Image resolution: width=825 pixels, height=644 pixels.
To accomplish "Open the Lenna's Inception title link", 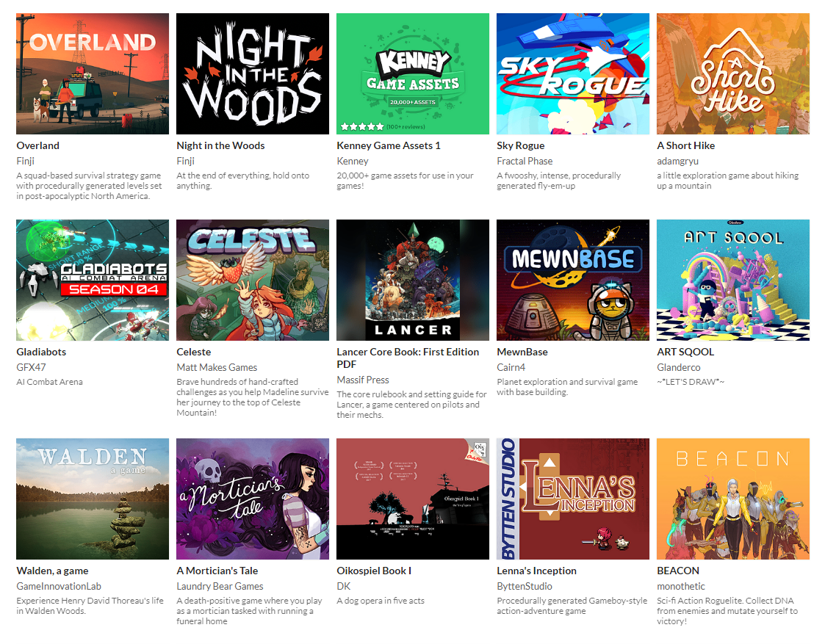I will 537,571.
